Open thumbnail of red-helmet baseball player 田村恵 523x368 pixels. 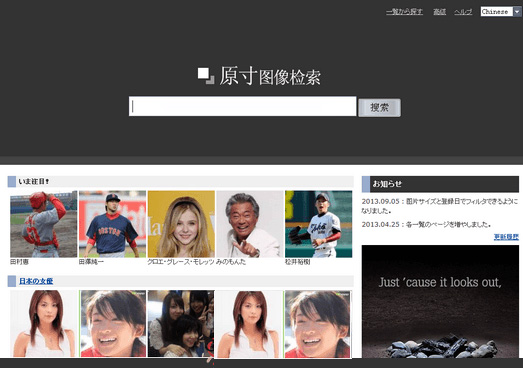[x=44, y=224]
